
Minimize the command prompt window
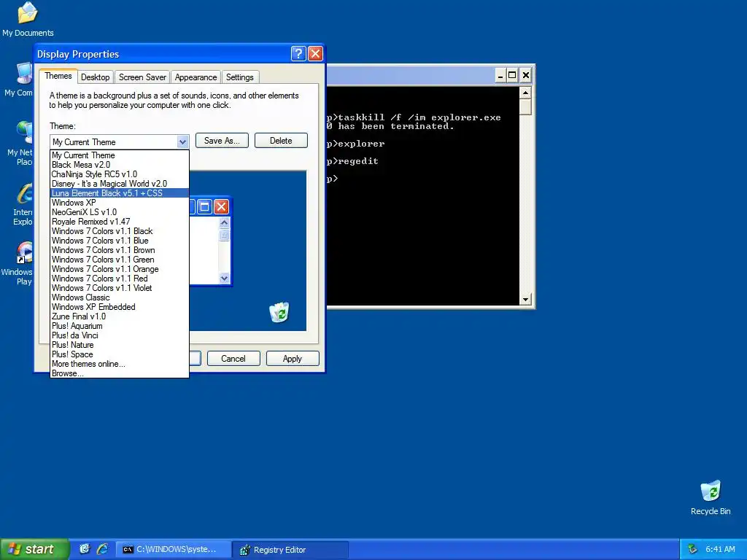click(500, 75)
